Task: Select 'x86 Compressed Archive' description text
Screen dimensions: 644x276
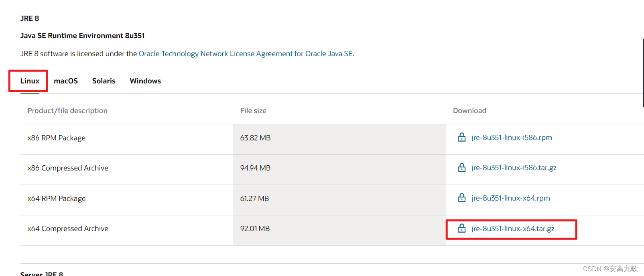Action: [x=68, y=168]
